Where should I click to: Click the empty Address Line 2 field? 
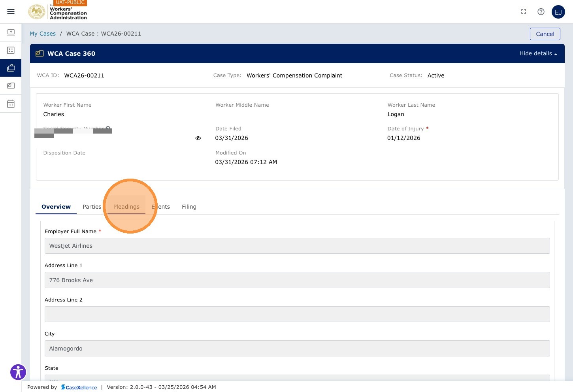click(x=297, y=314)
